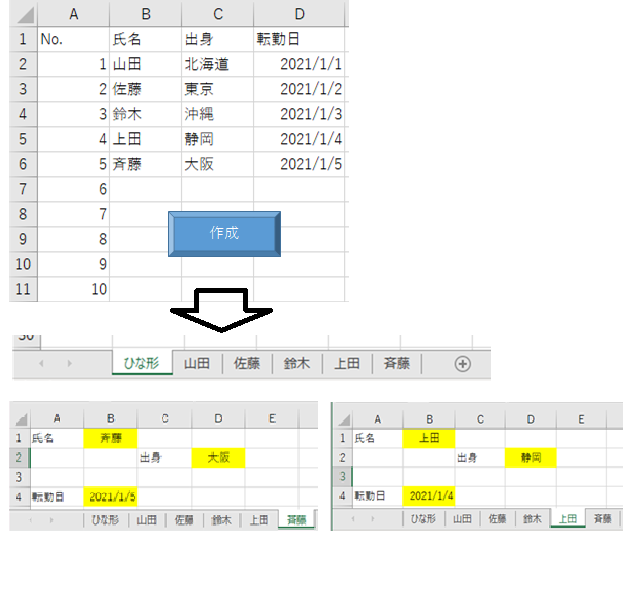This screenshot has height=600, width=644.
Task: Open the 山田 tab in the middle tab bar
Action: pyautogui.click(x=197, y=364)
